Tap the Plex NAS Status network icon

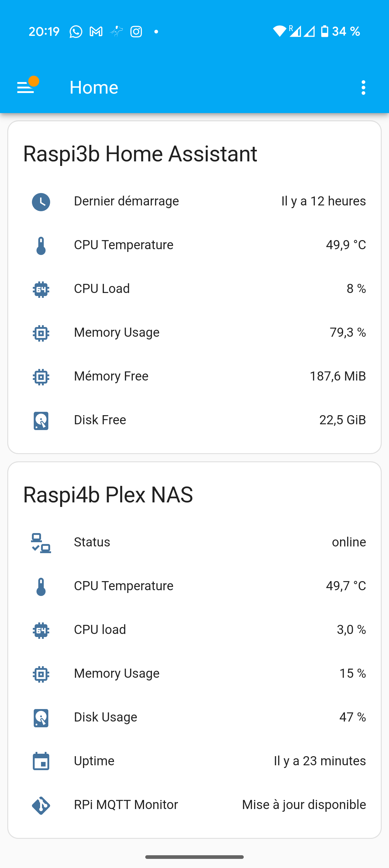click(x=41, y=543)
